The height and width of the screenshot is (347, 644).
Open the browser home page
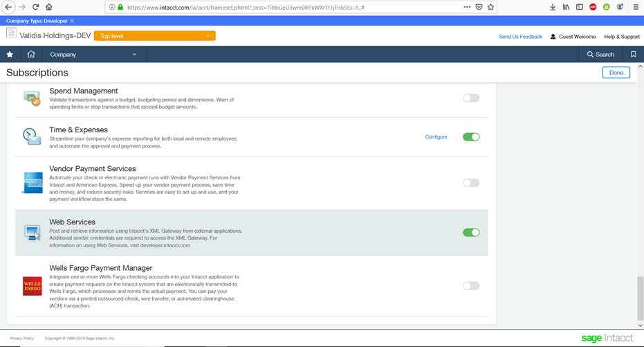pyautogui.click(x=49, y=7)
